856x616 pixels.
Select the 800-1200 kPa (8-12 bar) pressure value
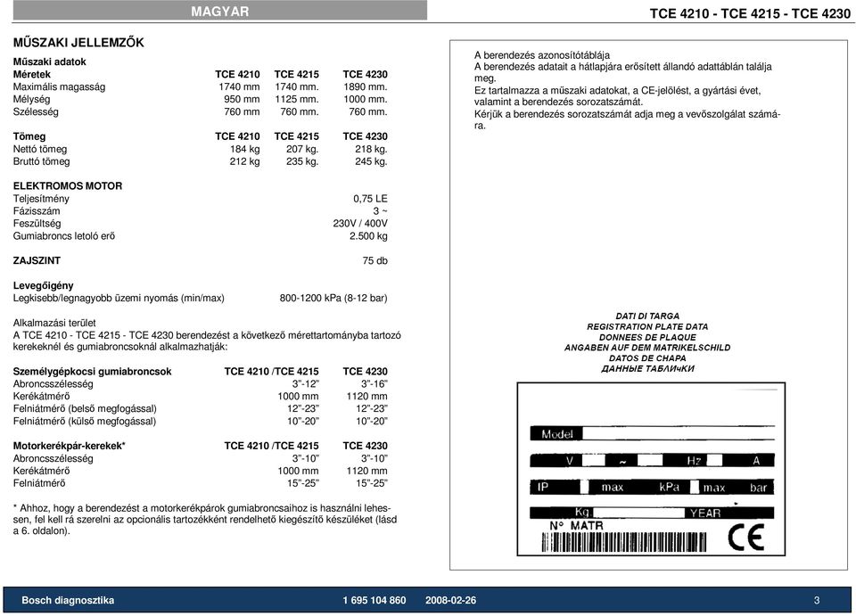point(333,298)
